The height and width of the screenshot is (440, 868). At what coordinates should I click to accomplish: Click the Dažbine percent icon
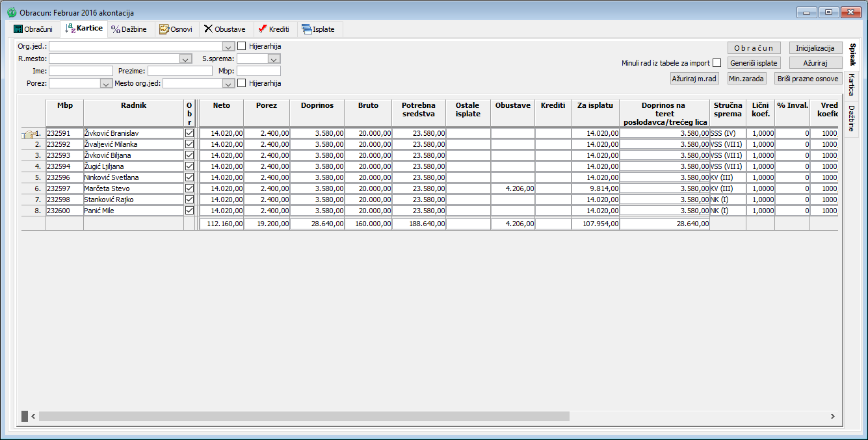[x=115, y=29]
